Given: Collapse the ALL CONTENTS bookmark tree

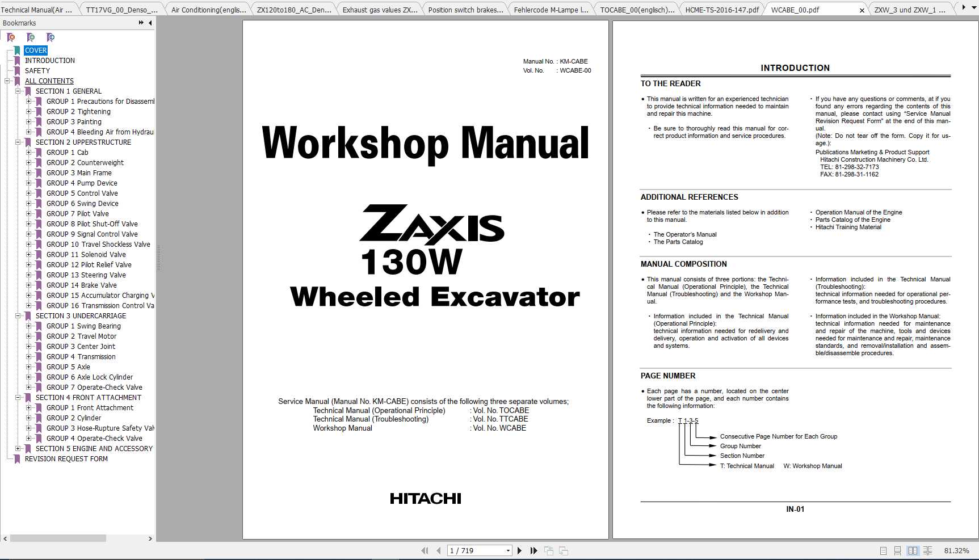Looking at the screenshot, I should [6, 81].
